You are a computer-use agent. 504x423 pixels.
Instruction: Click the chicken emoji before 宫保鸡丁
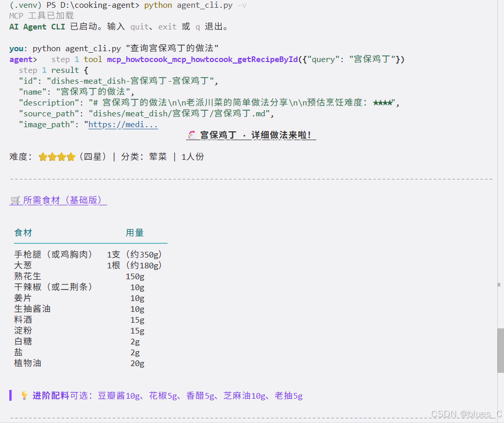pyautogui.click(x=192, y=135)
